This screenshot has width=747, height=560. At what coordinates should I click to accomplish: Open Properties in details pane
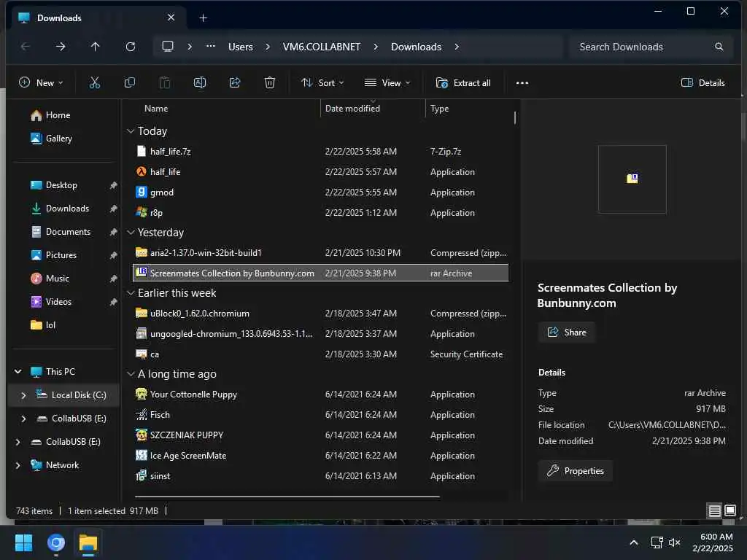coord(576,471)
